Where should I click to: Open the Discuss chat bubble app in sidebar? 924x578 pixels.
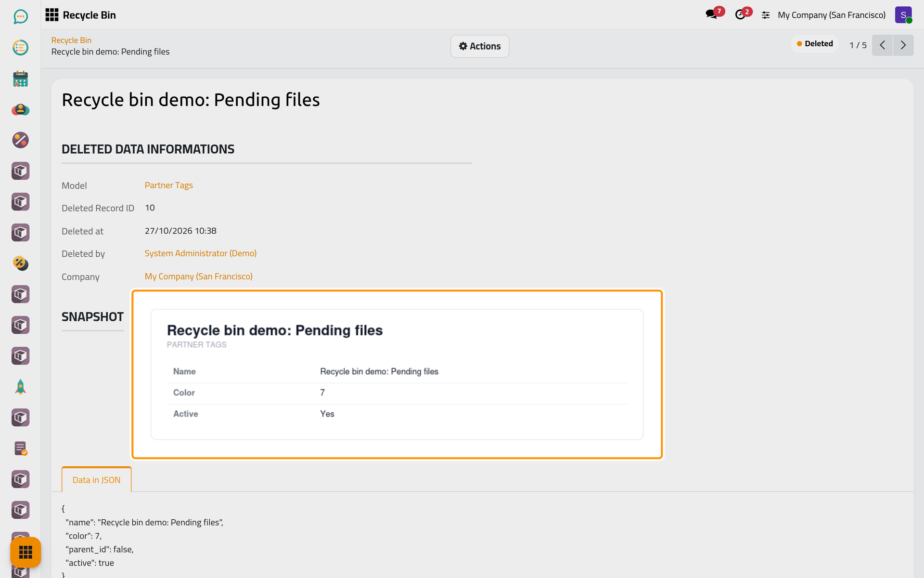20,17
